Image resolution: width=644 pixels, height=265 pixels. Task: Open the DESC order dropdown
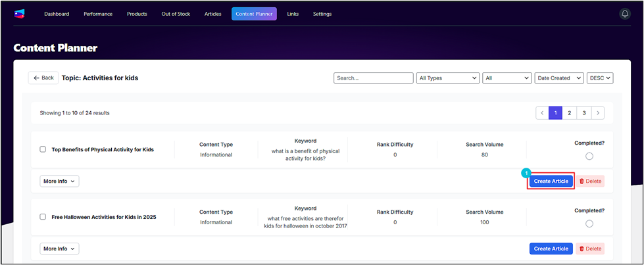(600, 78)
